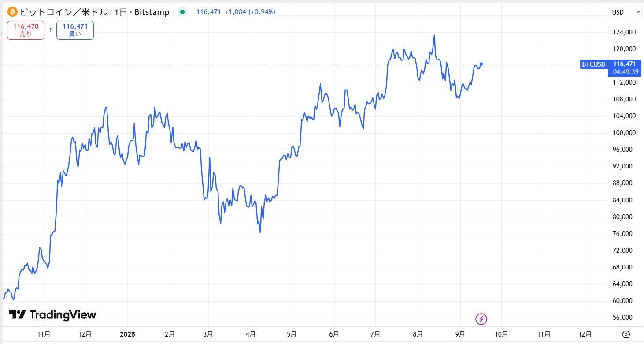The image size is (644, 344).
Task: Click the 104,000 price axis label
Action: [x=623, y=116]
